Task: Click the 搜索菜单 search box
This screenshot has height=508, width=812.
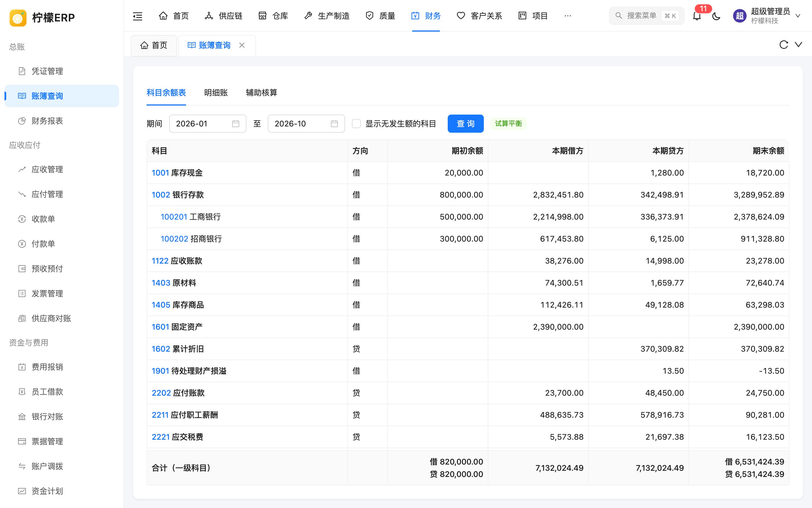Action: click(646, 16)
